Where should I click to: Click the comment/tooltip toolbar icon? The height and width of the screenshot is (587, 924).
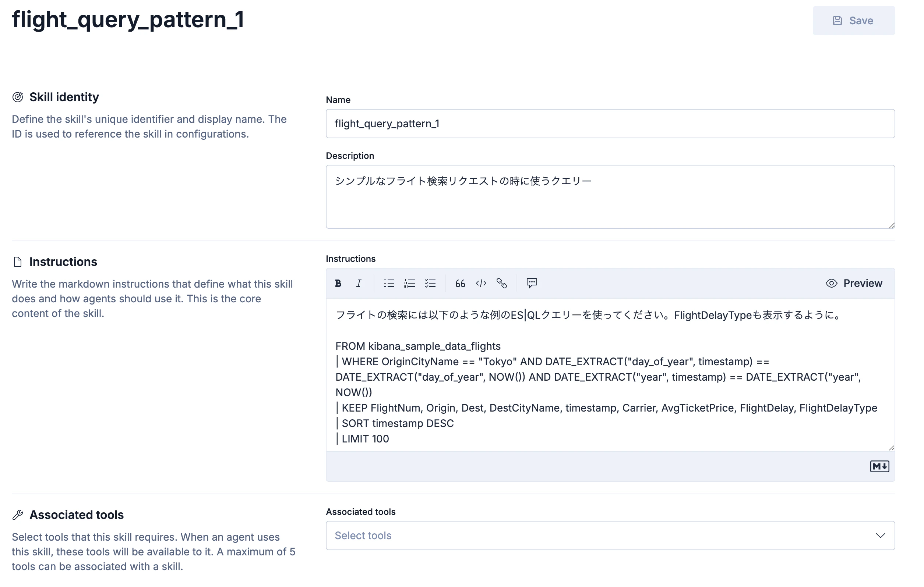532,283
